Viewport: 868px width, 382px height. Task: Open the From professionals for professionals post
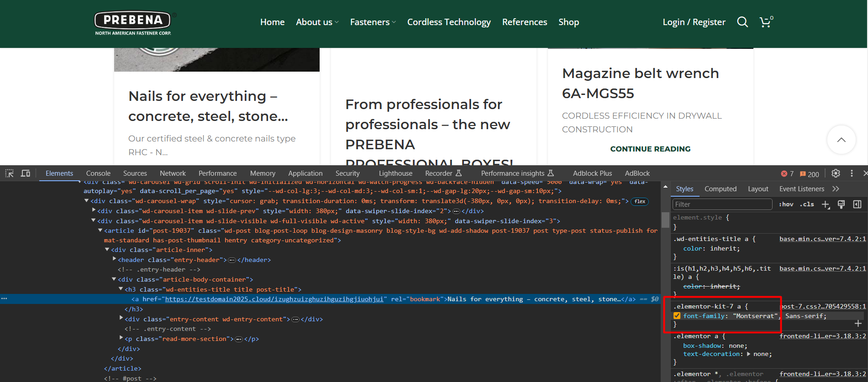click(429, 131)
